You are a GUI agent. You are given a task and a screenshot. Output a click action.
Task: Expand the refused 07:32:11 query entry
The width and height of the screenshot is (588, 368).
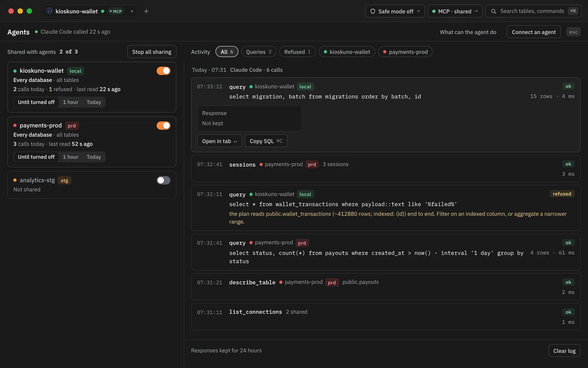pyautogui.click(x=386, y=208)
